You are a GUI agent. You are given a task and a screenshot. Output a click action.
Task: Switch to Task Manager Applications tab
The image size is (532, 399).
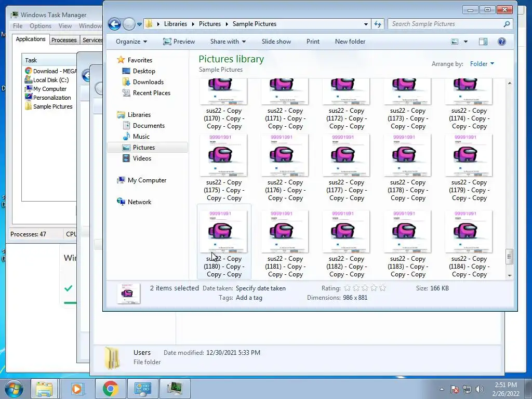(x=31, y=39)
